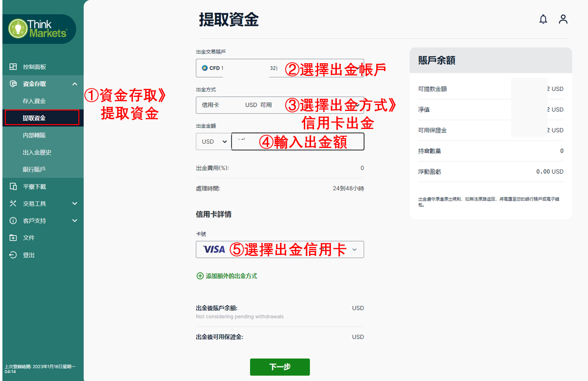
Task: Click the 資金存取 wallet icon
Action: (13, 84)
